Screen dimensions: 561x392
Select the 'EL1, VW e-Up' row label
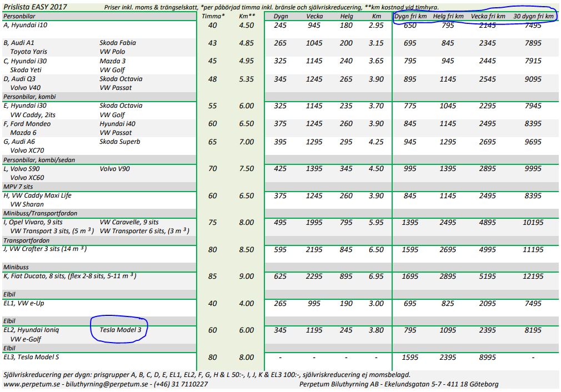(24, 303)
